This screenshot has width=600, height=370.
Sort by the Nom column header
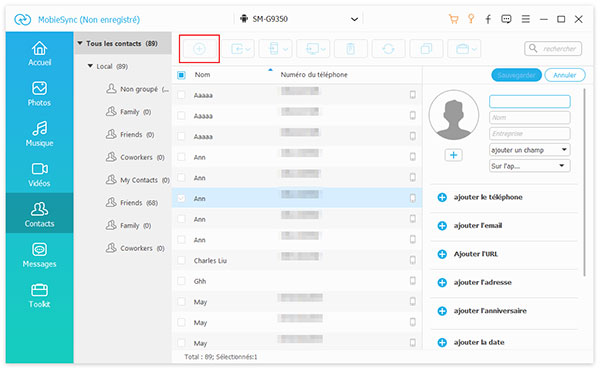202,75
